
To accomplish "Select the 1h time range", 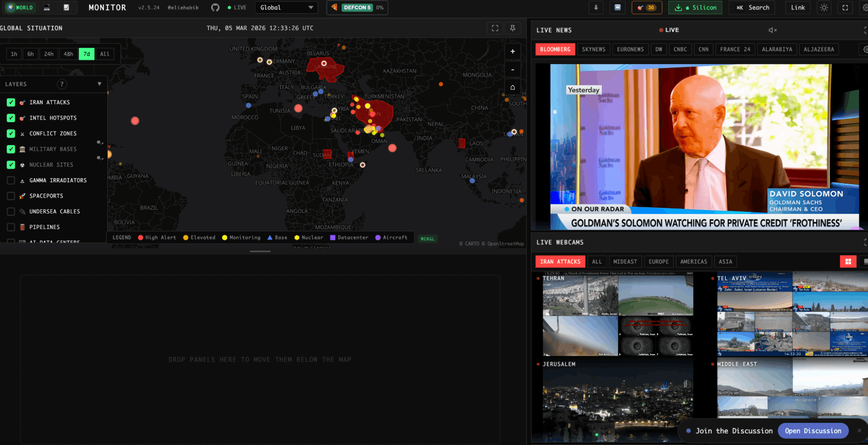I will click(14, 54).
